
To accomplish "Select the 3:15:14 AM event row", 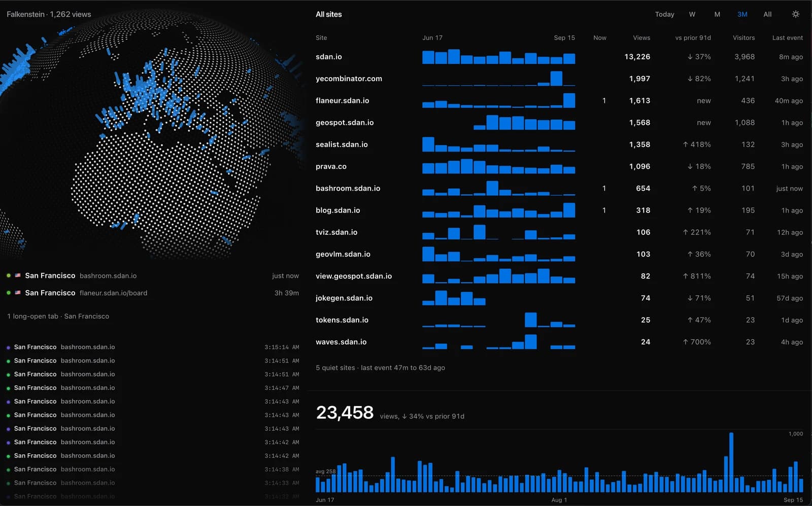I will 152,347.
